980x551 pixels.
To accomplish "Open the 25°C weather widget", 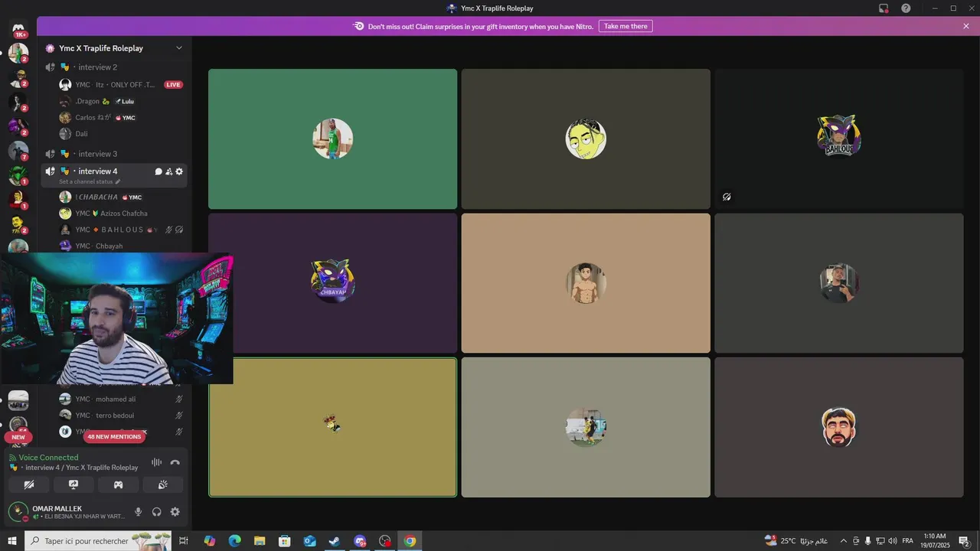I will 795,541.
